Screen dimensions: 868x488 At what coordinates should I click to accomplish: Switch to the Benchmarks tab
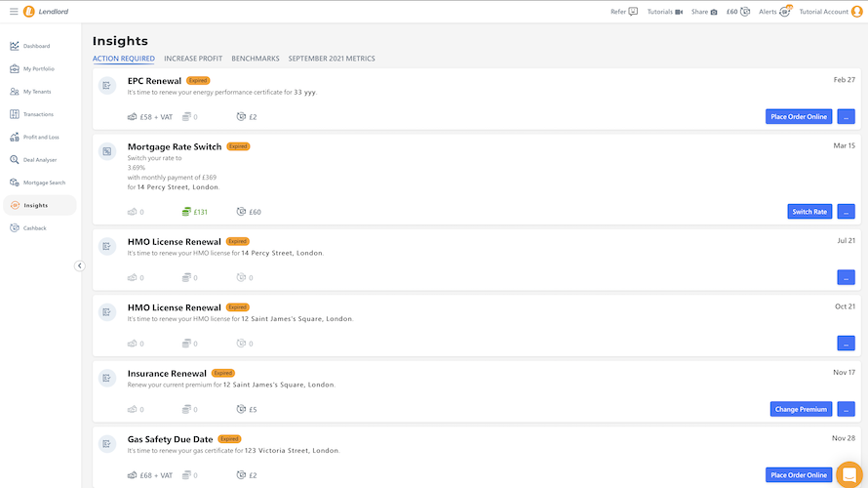coord(256,59)
